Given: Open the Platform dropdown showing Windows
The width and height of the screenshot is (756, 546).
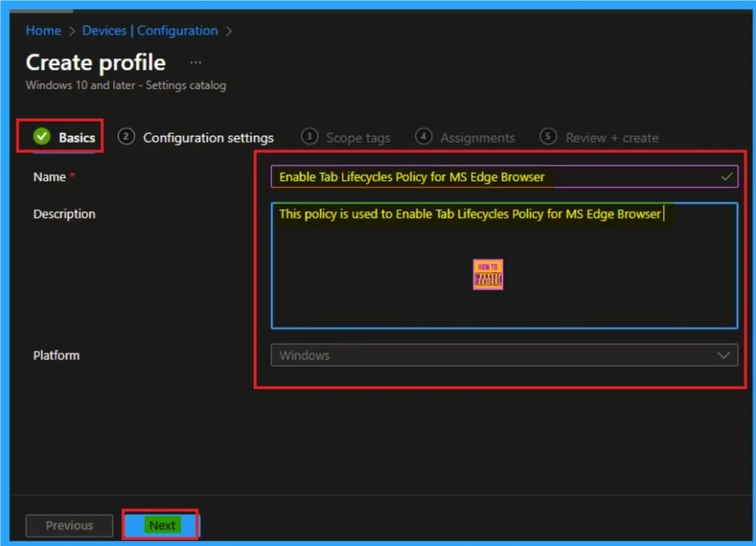Looking at the screenshot, I should (504, 355).
